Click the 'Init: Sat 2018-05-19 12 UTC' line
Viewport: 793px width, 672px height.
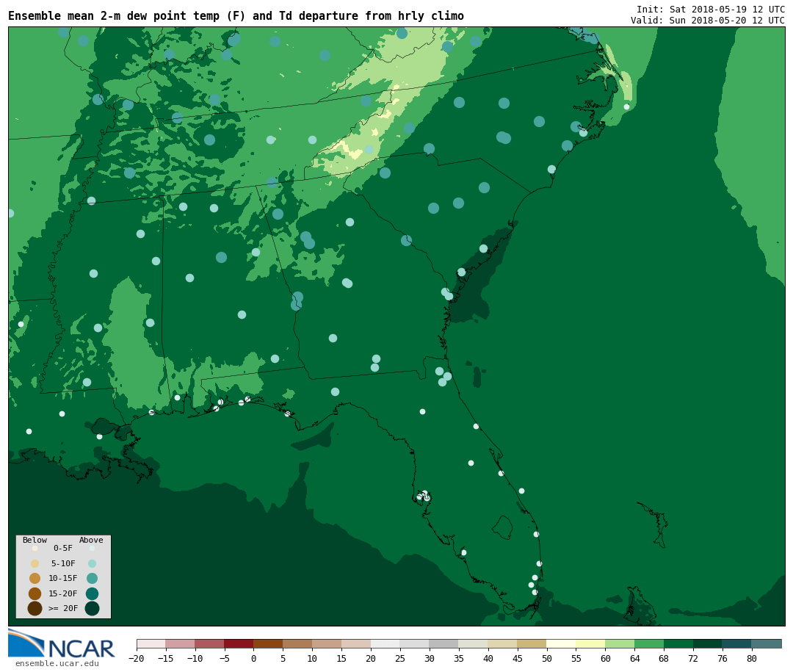(x=711, y=9)
